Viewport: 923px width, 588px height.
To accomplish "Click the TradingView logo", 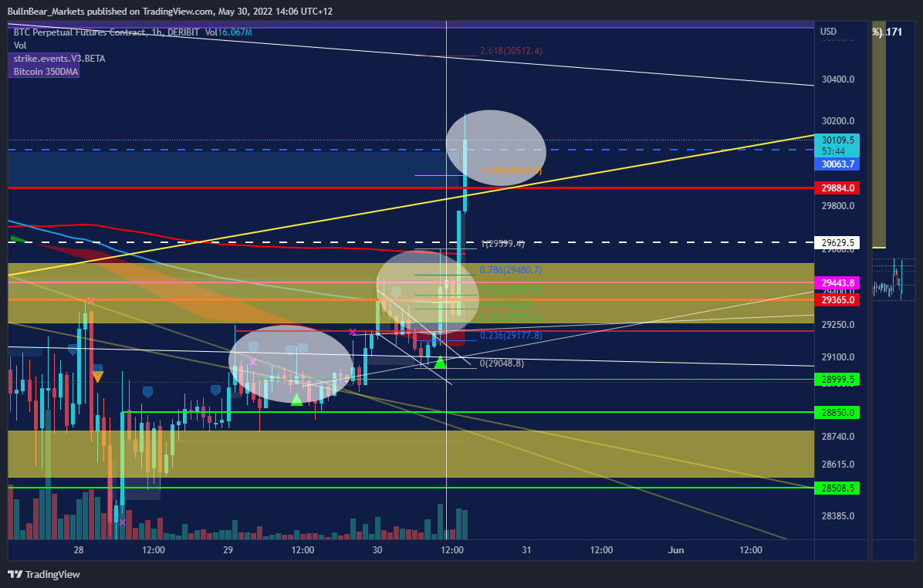I will tap(43, 574).
